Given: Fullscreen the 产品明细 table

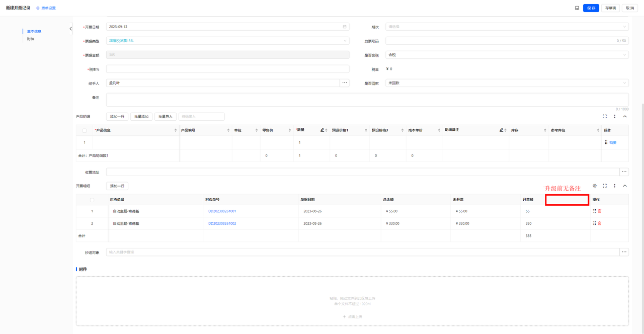Looking at the screenshot, I should [605, 116].
